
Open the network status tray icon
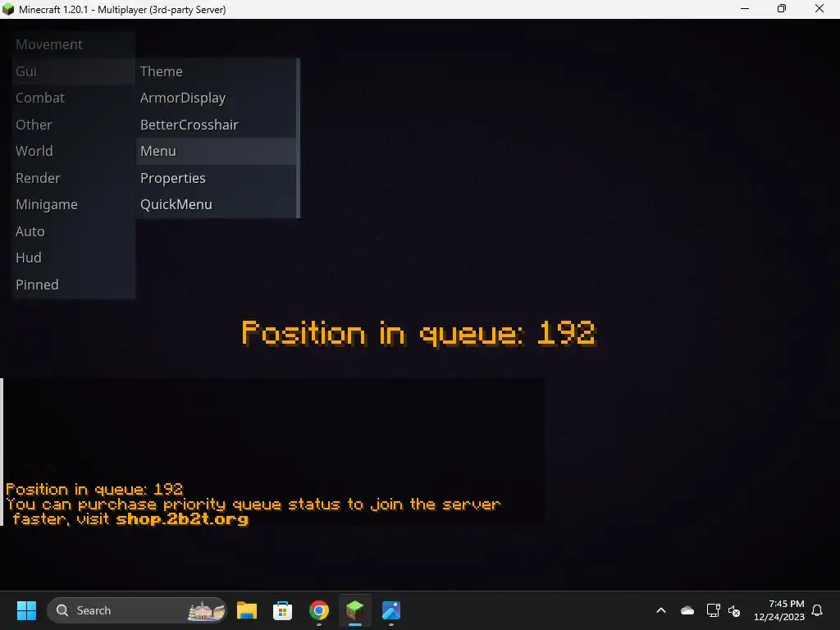coord(713,610)
